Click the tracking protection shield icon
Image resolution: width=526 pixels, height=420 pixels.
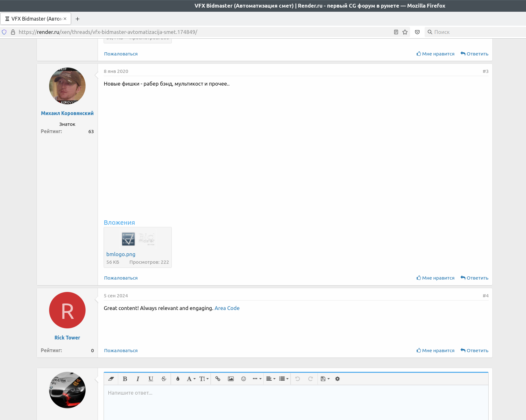(x=4, y=32)
